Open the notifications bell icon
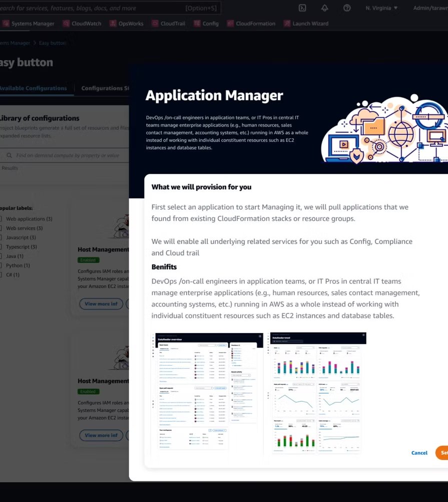 pos(324,8)
